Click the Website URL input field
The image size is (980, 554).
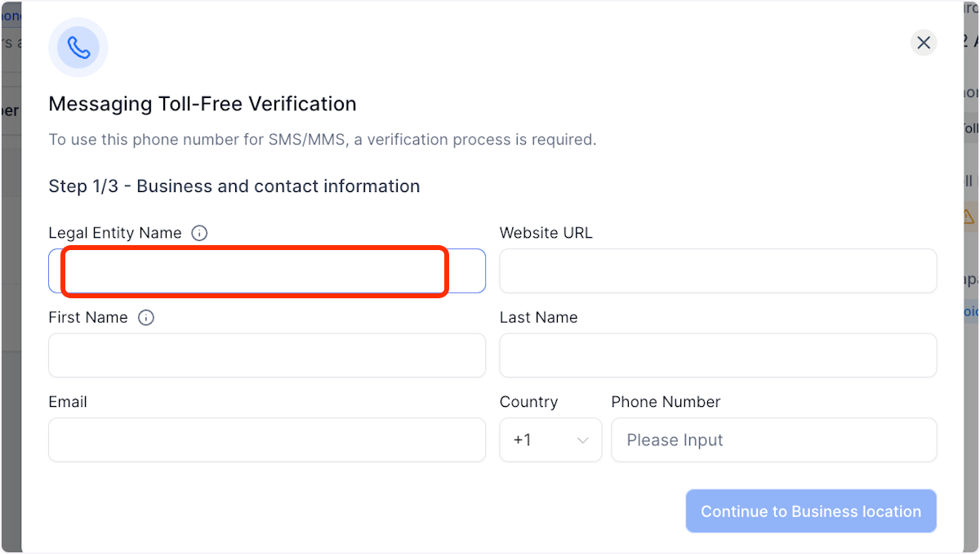tap(717, 270)
